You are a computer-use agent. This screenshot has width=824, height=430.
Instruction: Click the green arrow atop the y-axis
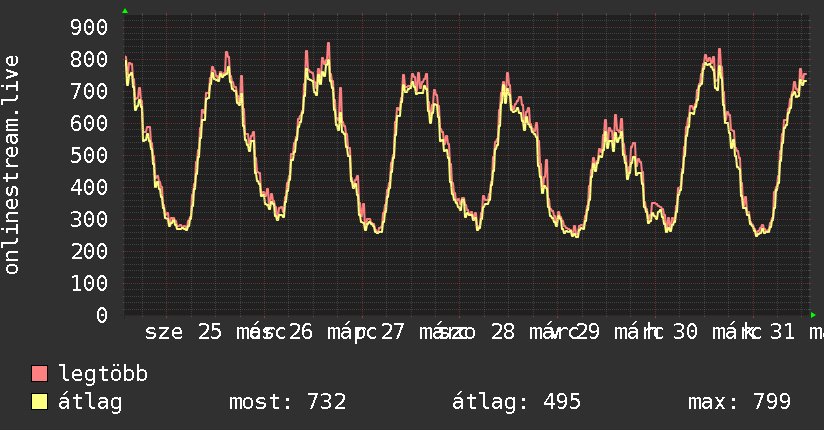pyautogui.click(x=125, y=11)
